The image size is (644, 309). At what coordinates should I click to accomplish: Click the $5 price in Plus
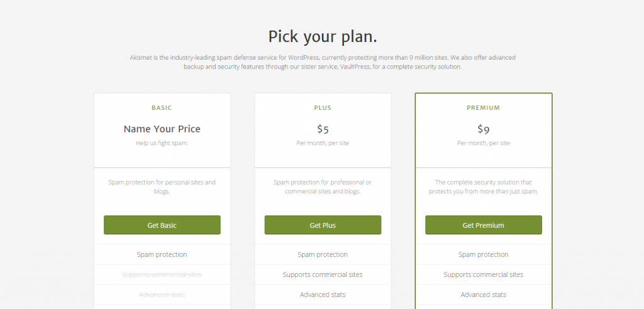click(323, 129)
